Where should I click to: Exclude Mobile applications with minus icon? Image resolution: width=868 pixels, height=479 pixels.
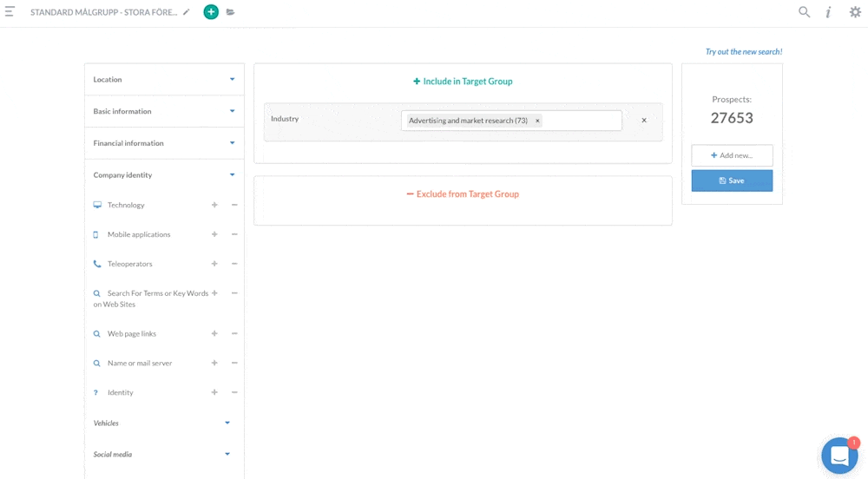pos(234,234)
